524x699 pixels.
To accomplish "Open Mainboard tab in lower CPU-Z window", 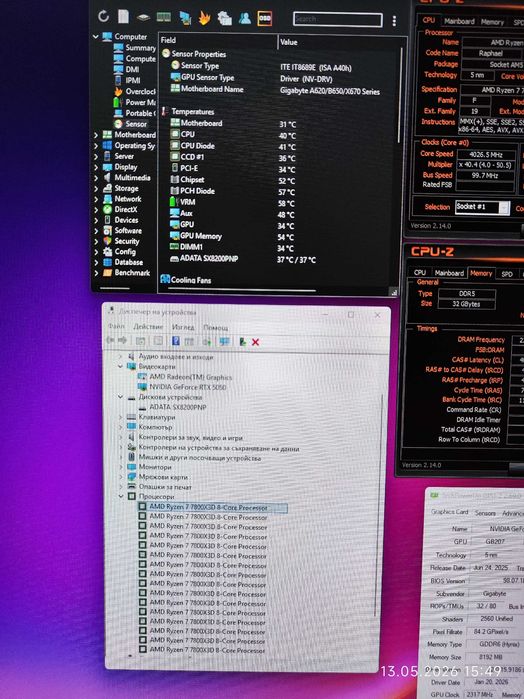I will (x=449, y=273).
